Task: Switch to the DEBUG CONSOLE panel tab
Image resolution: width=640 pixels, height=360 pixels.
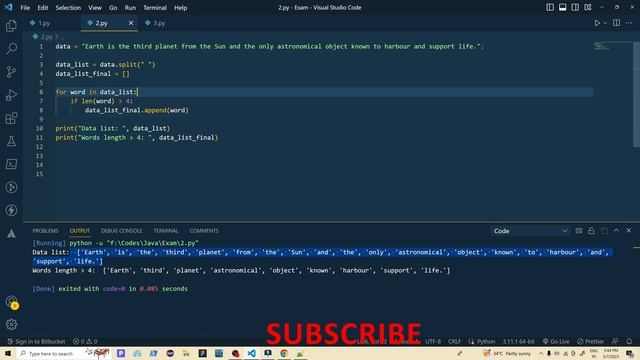Action: pyautogui.click(x=121, y=231)
